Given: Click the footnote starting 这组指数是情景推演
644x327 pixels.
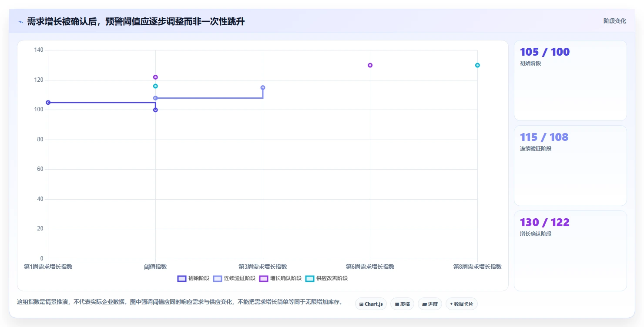Looking at the screenshot, I should click(x=180, y=302).
